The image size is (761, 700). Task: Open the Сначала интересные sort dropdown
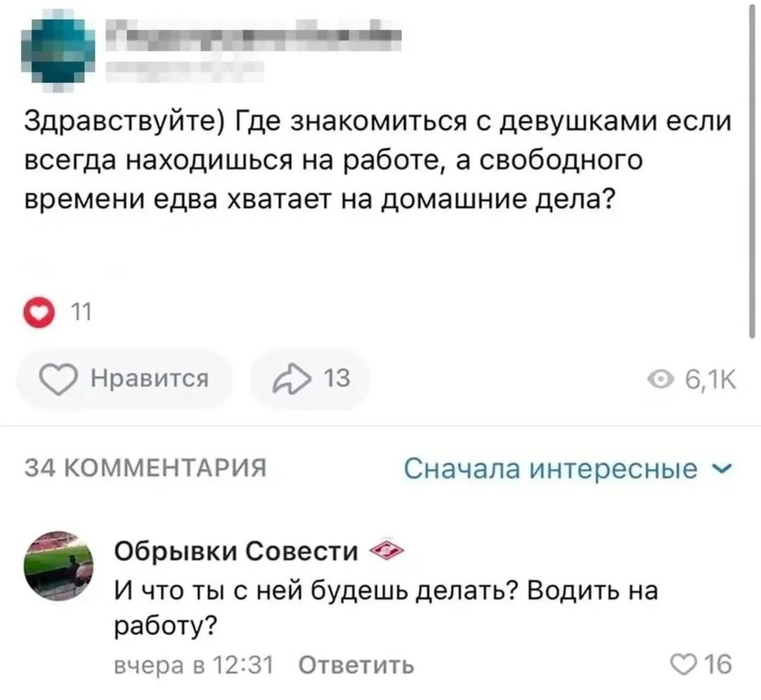click(x=551, y=469)
